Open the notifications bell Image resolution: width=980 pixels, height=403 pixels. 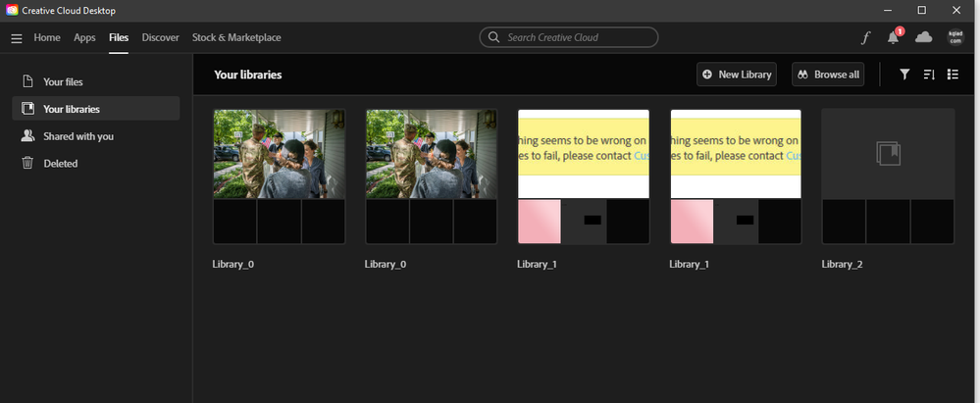894,37
